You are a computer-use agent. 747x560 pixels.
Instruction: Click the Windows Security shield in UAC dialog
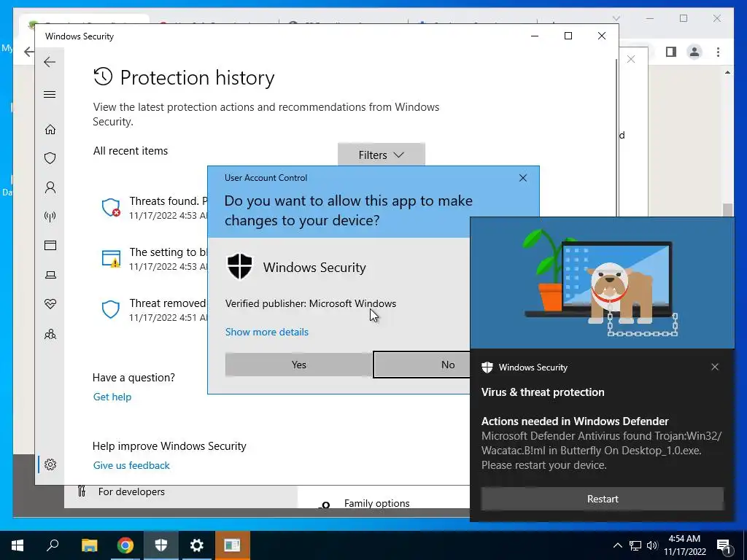pyautogui.click(x=239, y=267)
